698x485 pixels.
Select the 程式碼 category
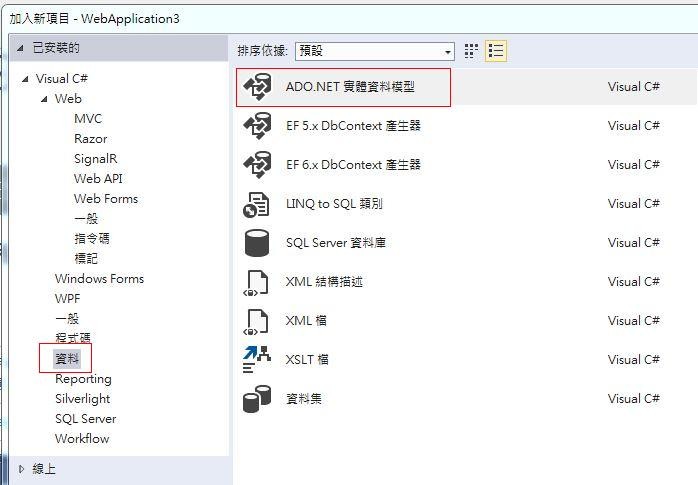73,338
